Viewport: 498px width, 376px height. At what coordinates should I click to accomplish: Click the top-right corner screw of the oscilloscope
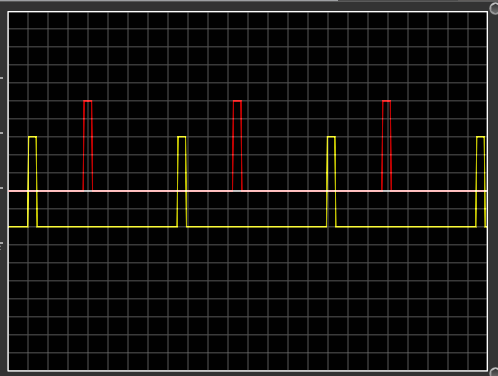point(494,8)
